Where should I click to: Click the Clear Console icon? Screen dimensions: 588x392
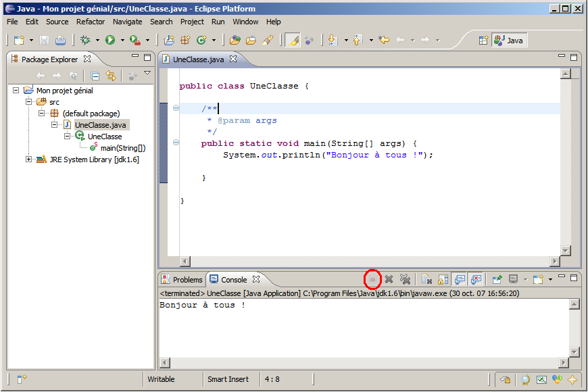(426, 279)
